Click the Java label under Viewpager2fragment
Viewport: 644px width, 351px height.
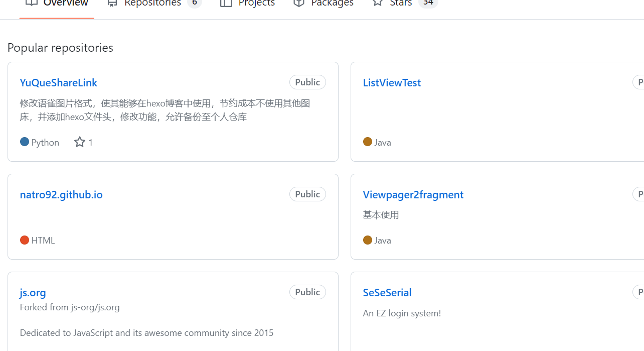[x=383, y=241]
